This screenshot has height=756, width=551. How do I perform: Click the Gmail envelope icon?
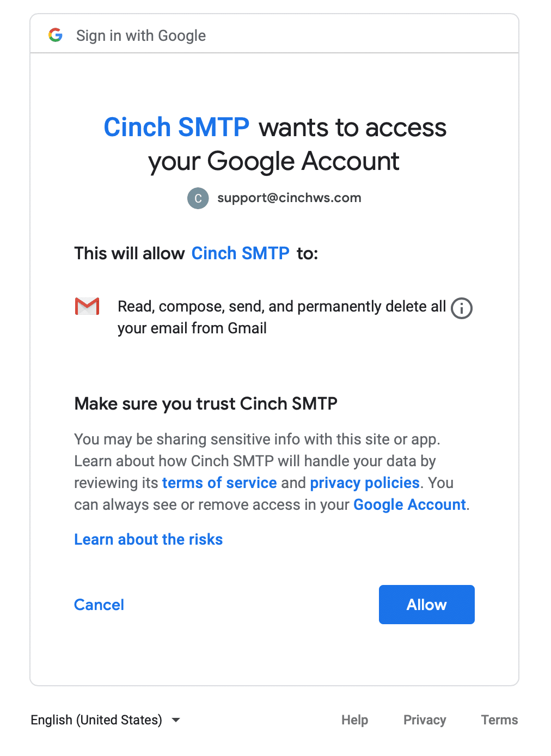(x=87, y=307)
